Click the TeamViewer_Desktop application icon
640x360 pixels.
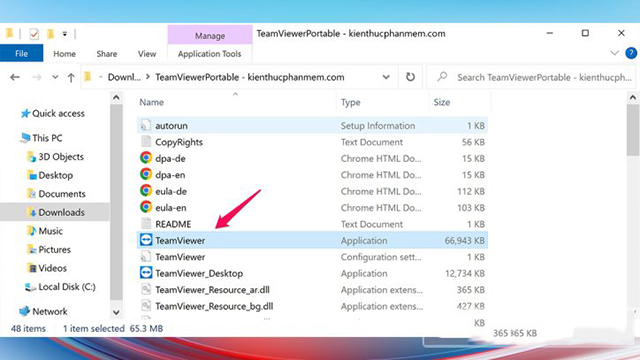(146, 273)
